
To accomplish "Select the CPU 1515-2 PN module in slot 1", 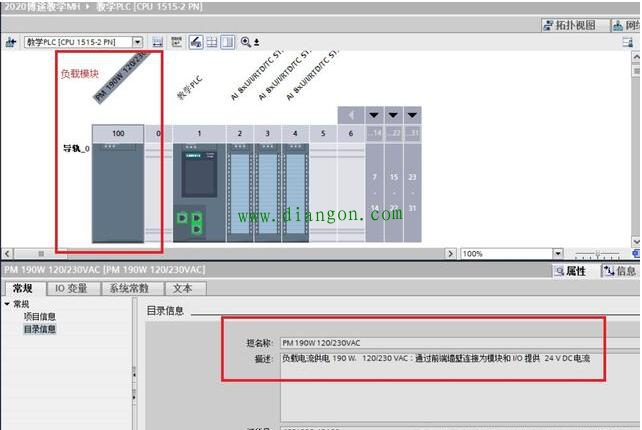I will pos(199,192).
